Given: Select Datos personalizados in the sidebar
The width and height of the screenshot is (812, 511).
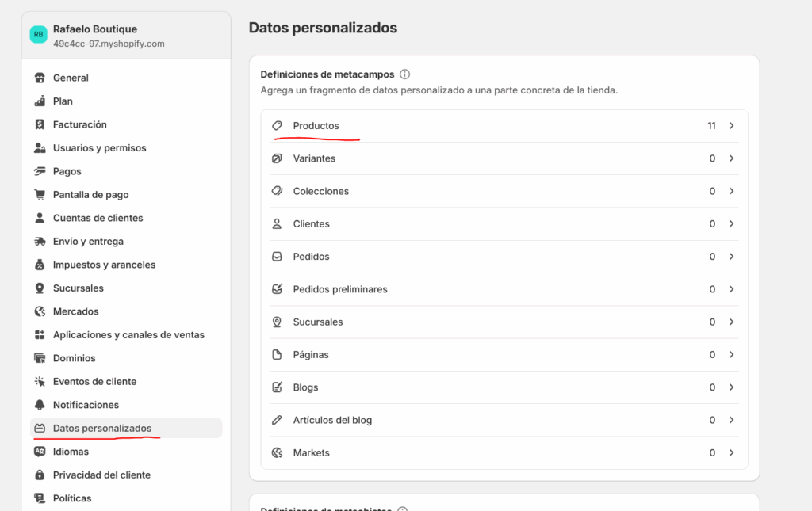Looking at the screenshot, I should pyautogui.click(x=101, y=429).
